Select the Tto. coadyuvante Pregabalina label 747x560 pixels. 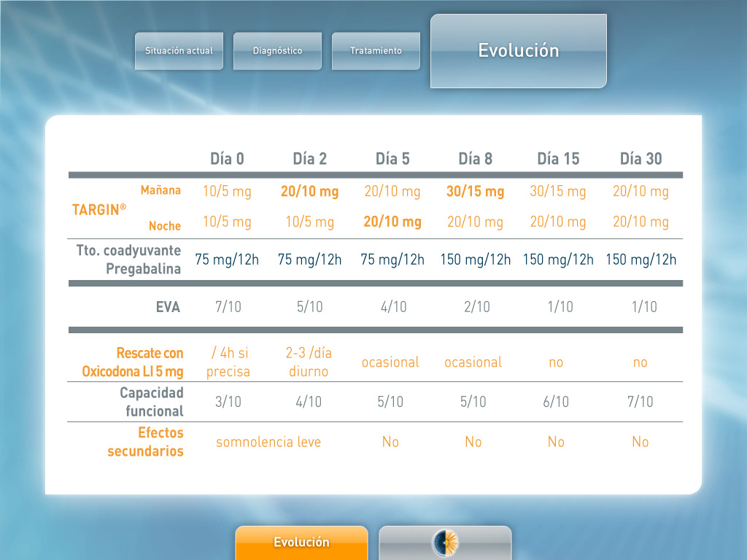coord(129,260)
